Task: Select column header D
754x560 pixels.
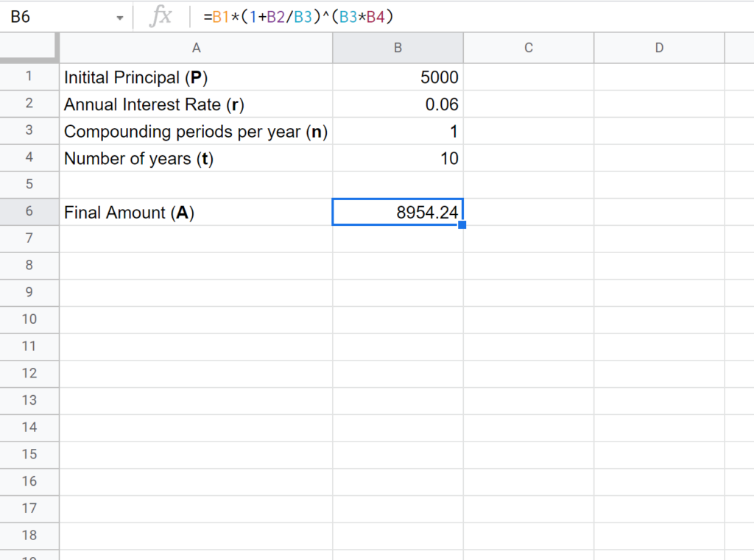Action: [658, 47]
